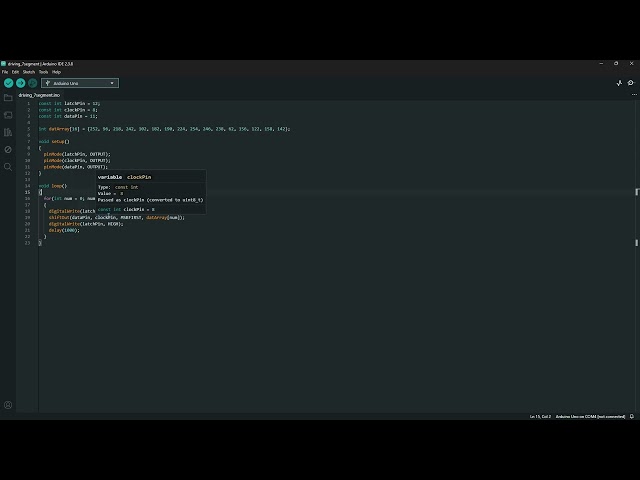Open the Boards Manager sidebar panel
Image resolution: width=640 pixels, height=480 pixels.
click(8, 115)
